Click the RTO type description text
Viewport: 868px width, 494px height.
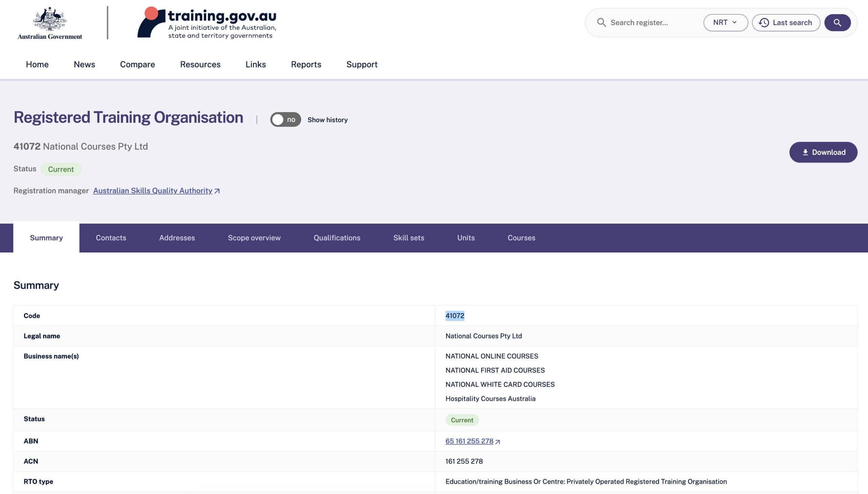coord(586,482)
